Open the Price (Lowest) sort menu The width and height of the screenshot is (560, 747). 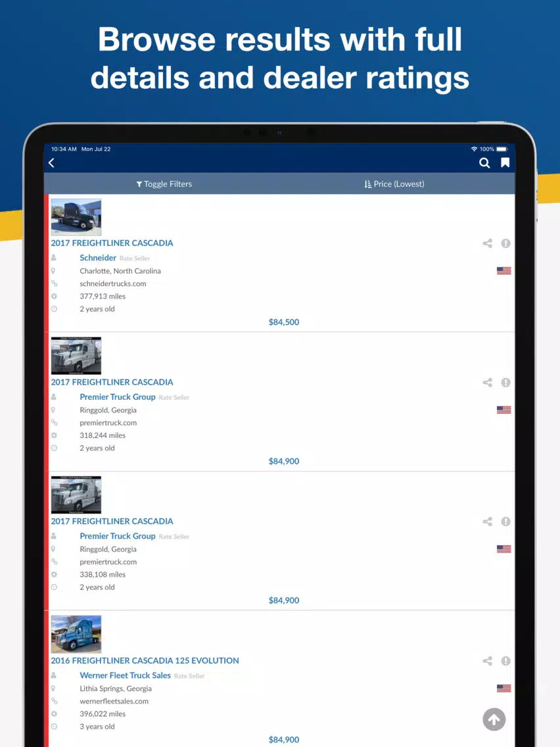pyautogui.click(x=394, y=184)
